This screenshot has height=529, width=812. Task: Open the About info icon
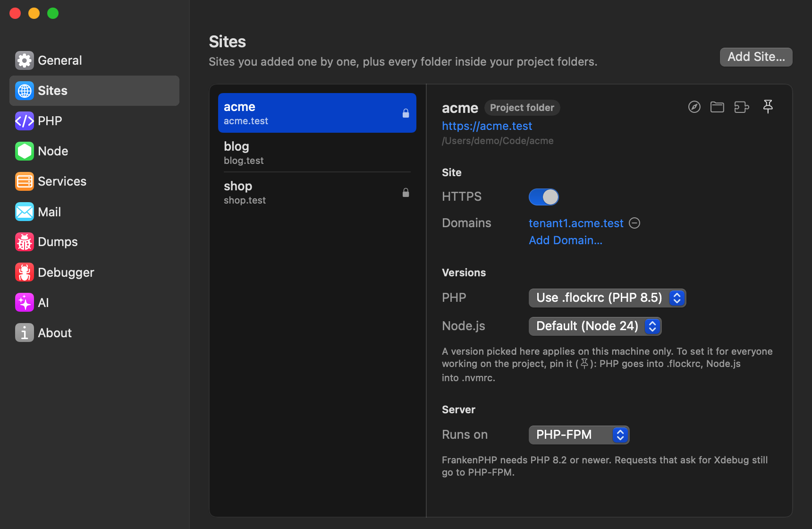pos(25,333)
